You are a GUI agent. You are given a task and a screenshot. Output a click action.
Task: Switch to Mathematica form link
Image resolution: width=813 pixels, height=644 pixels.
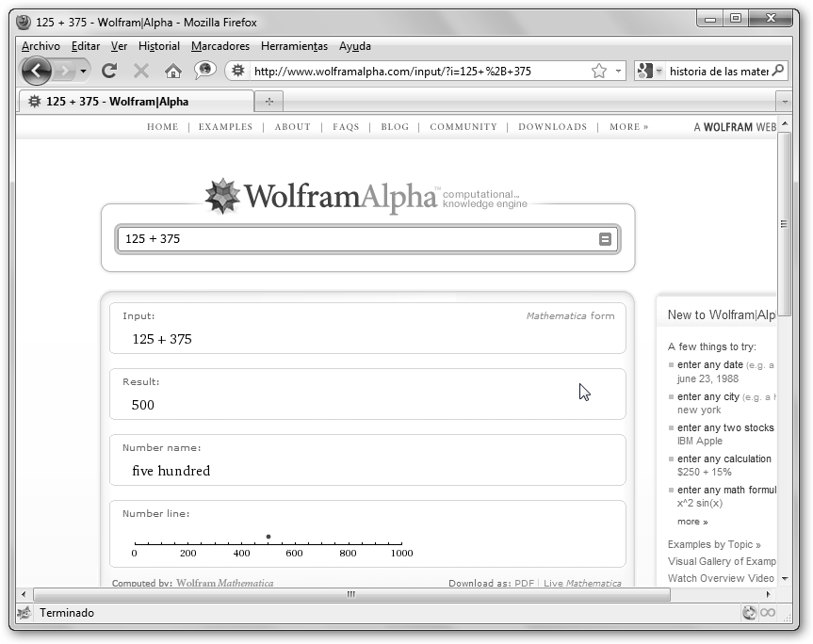[570, 316]
